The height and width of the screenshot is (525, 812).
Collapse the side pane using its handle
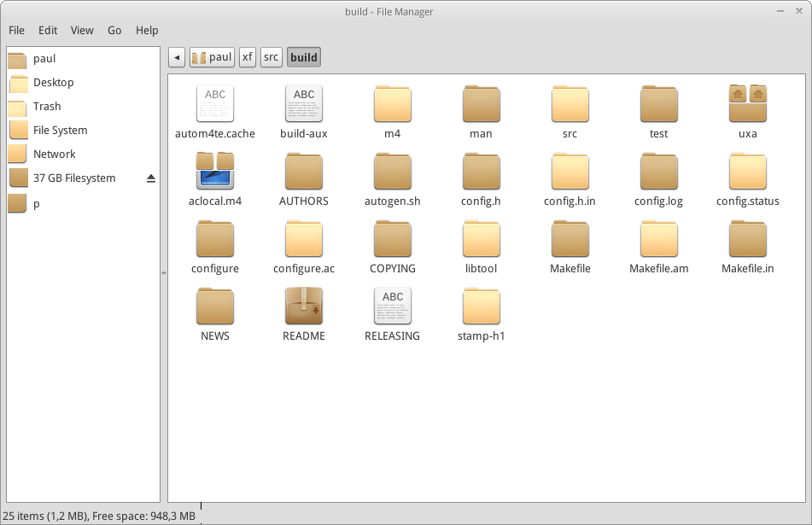click(x=164, y=273)
